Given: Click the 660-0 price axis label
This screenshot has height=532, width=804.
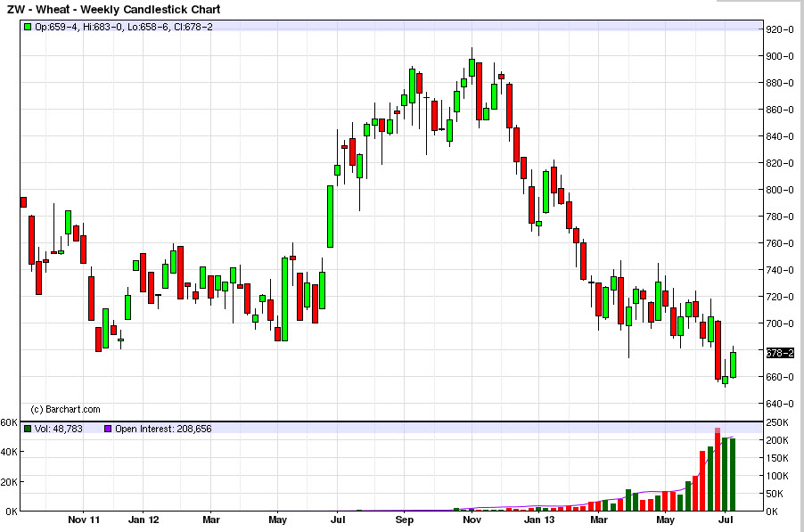Looking at the screenshot, I should click(x=780, y=377).
